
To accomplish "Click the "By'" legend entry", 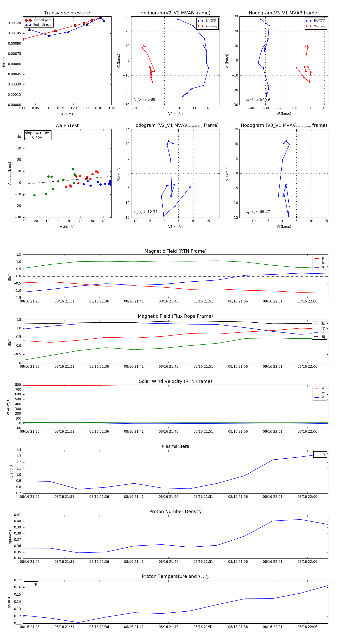I will (320, 328).
